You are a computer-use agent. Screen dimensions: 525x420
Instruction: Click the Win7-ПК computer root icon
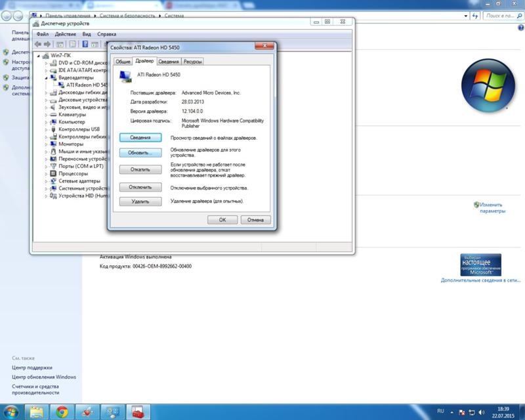tap(46, 56)
